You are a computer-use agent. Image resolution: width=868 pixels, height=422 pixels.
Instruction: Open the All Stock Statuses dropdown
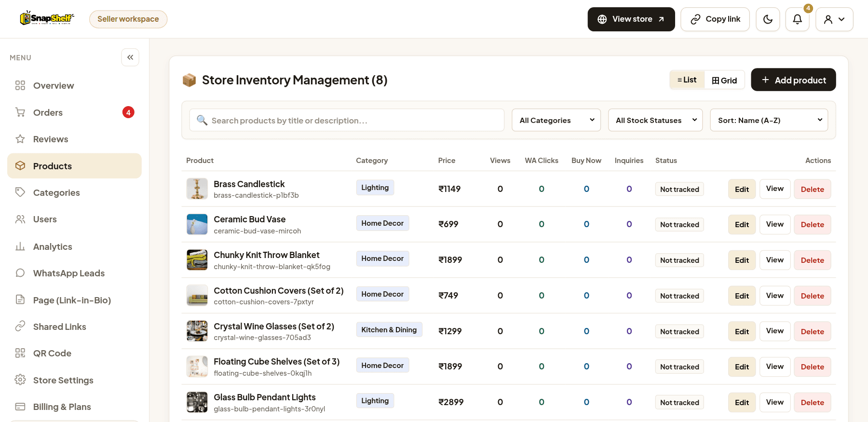655,120
